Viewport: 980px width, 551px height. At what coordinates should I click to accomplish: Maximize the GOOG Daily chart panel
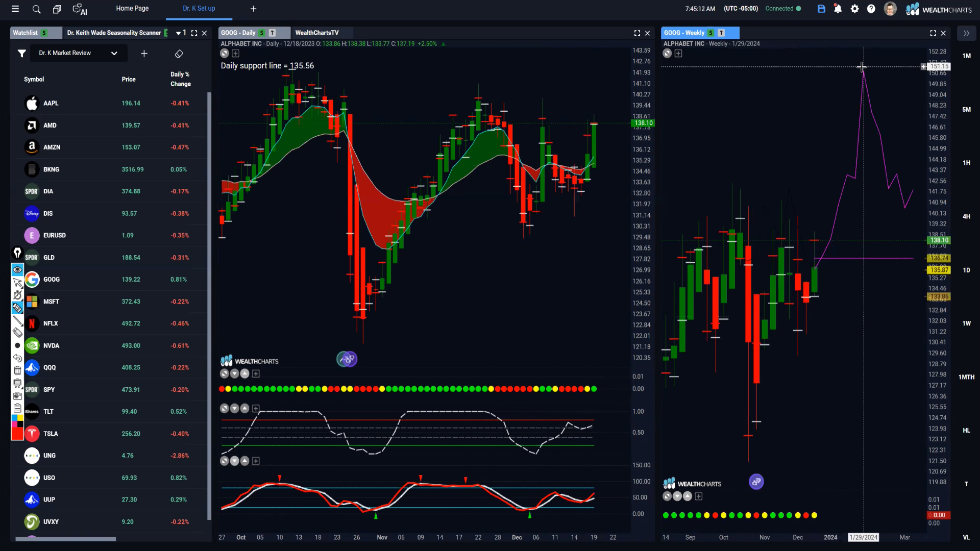[637, 33]
